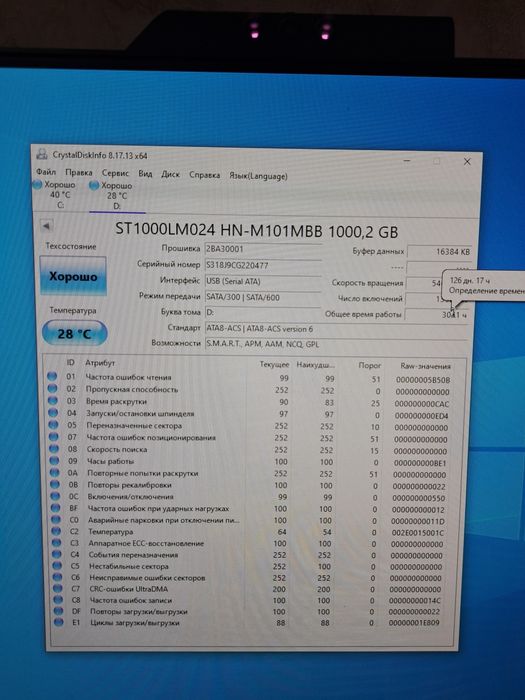525x700 pixels.
Task: Click status icon for Время раскрутки
Action: click(x=53, y=400)
